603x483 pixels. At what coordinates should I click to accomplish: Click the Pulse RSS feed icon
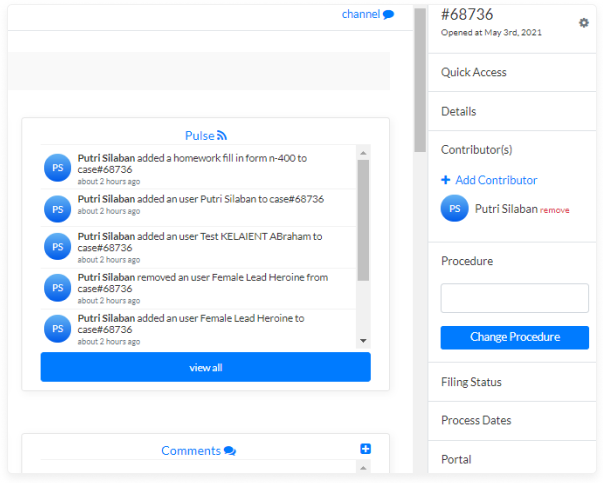222,136
